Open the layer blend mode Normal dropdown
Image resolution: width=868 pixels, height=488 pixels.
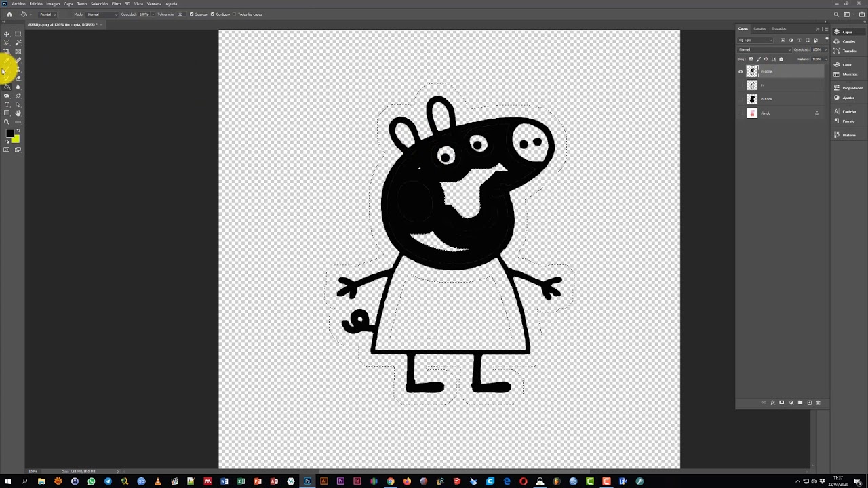pyautogui.click(x=764, y=49)
